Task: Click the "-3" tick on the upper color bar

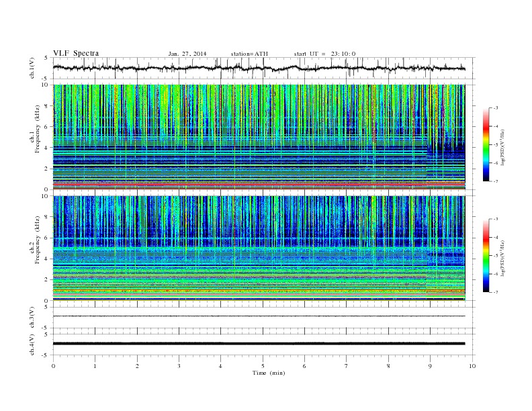Action: [495, 108]
